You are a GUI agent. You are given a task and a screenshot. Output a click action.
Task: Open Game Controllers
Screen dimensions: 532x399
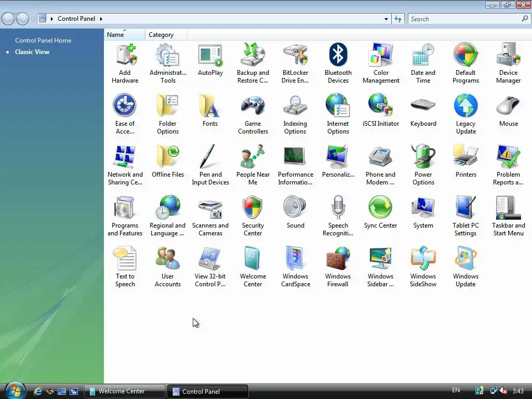[253, 114]
